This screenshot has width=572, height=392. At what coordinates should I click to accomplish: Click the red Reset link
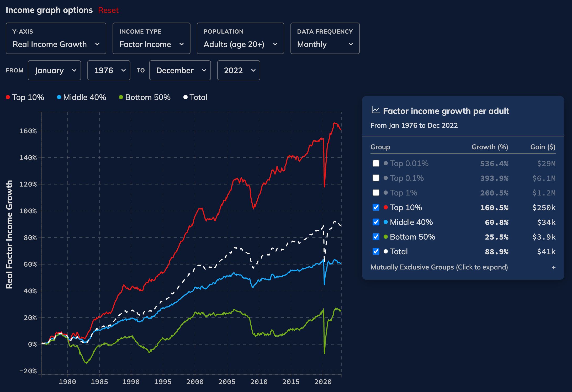tap(108, 10)
